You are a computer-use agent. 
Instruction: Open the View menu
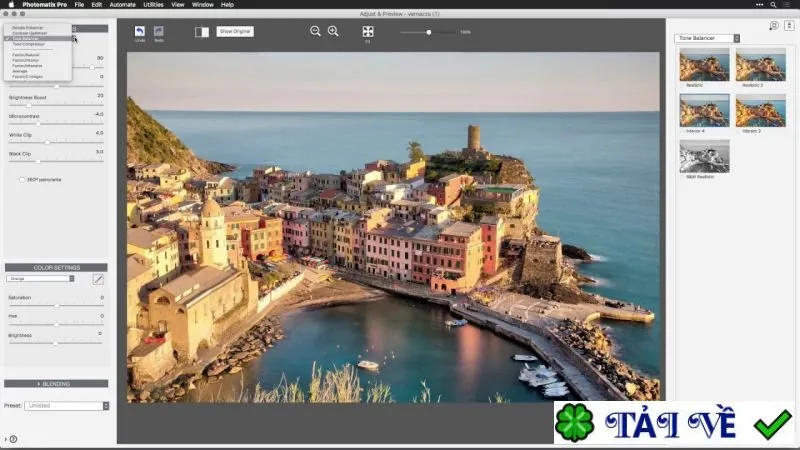tap(178, 5)
